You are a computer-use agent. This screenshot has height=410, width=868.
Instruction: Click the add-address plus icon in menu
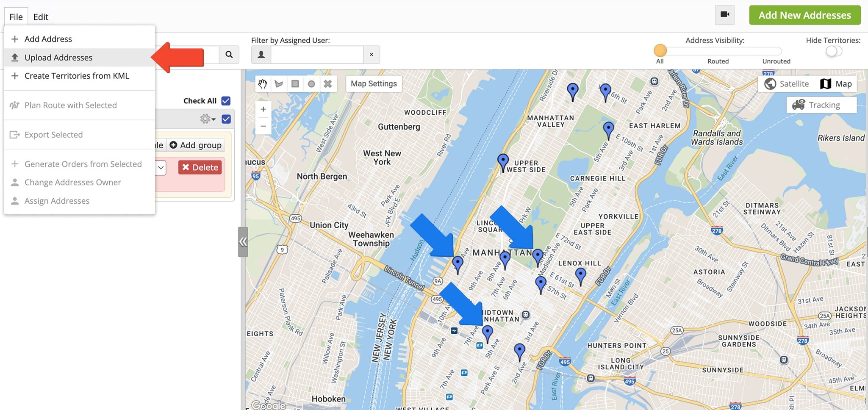coord(15,39)
